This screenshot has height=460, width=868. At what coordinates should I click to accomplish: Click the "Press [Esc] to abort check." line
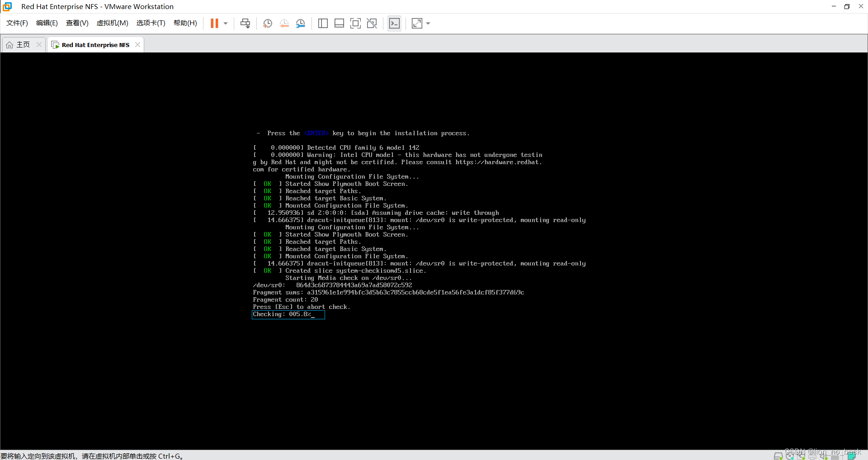point(302,307)
